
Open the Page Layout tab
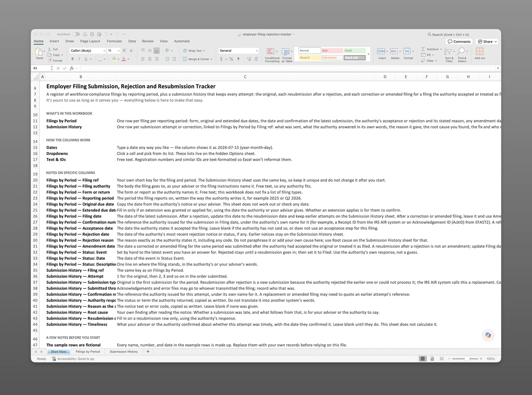[90, 41]
